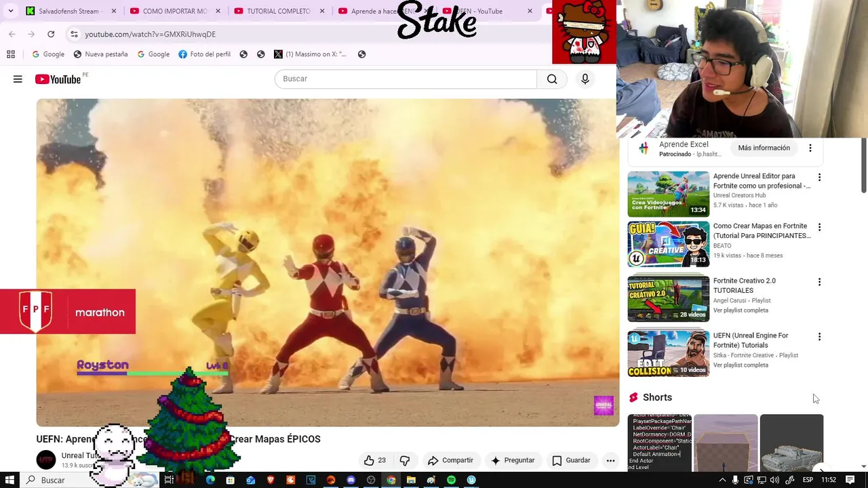
Task: Click the BEATO channel name
Action: 722,246
